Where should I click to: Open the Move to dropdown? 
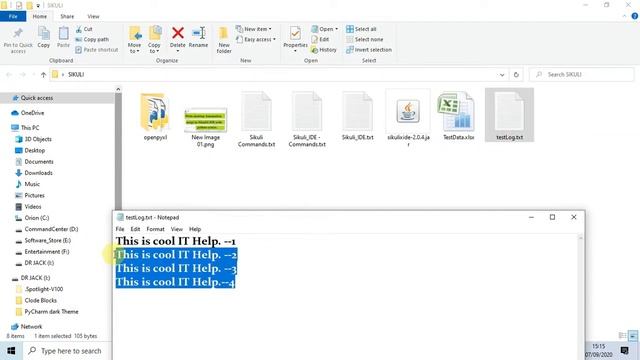coord(134,40)
